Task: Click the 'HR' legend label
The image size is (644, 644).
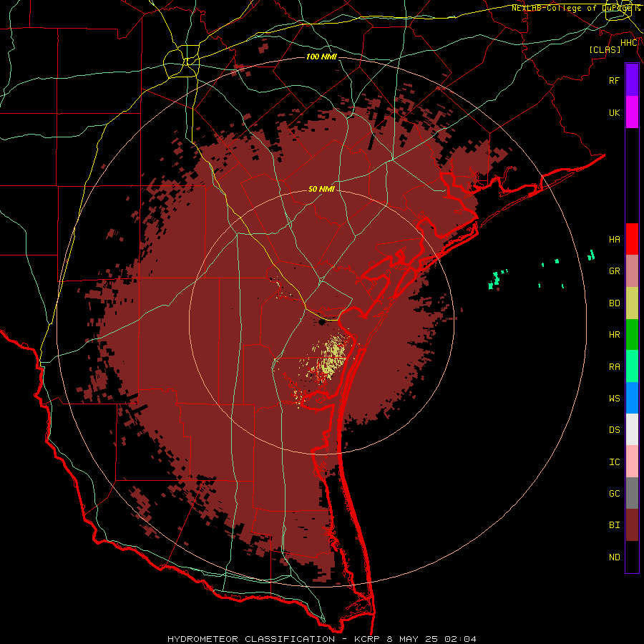Action: (x=615, y=335)
